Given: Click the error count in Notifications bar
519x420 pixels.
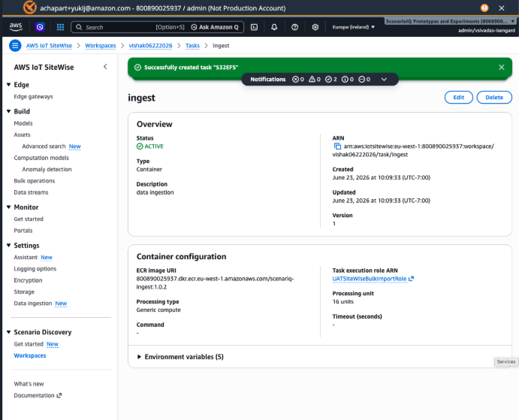Looking at the screenshot, I should (x=298, y=79).
